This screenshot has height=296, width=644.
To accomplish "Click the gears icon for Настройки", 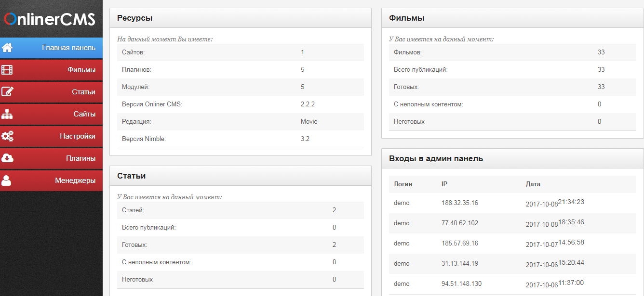I will pyautogui.click(x=7, y=136).
